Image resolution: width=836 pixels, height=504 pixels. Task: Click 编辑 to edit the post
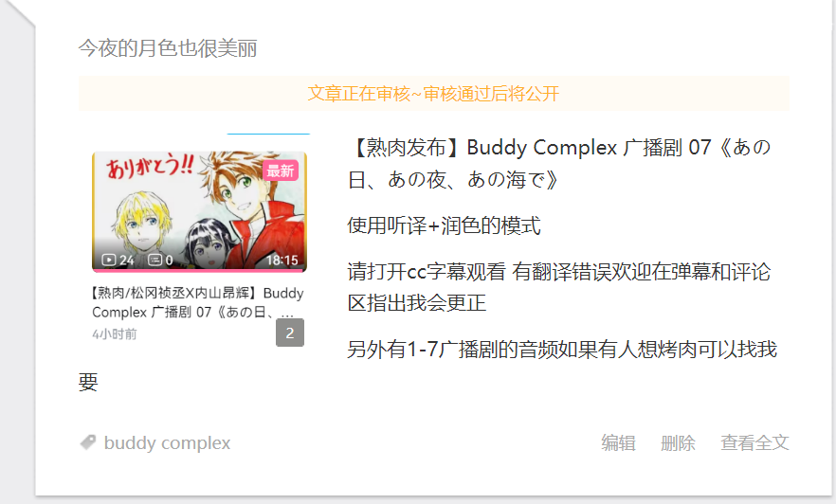618,442
